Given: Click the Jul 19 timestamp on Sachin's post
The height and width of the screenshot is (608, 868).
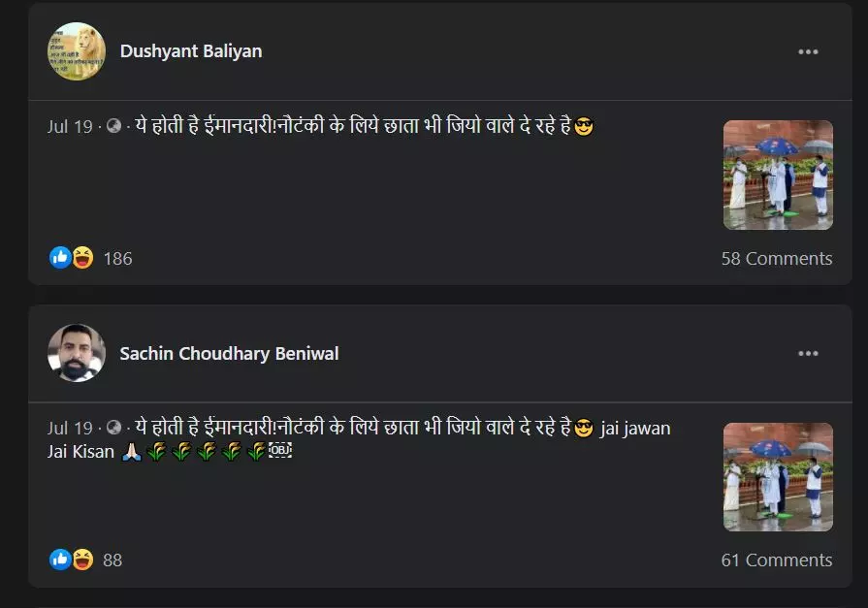Looking at the screenshot, I should click(x=70, y=428).
